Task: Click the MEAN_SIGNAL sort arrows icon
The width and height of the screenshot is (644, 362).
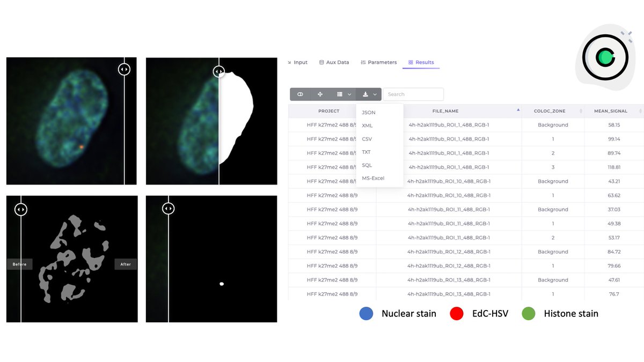Action: (x=640, y=111)
